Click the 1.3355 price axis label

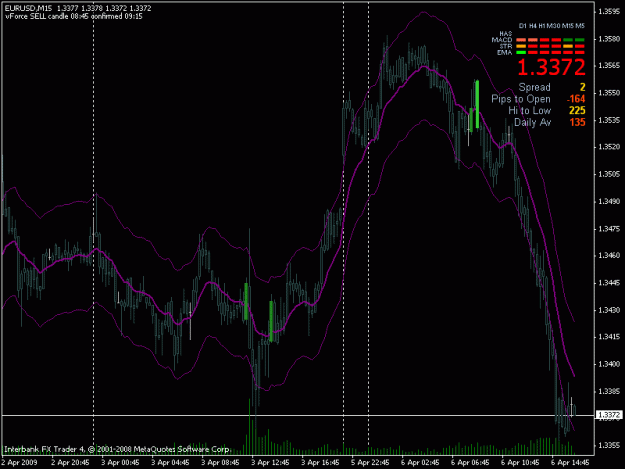coord(609,445)
